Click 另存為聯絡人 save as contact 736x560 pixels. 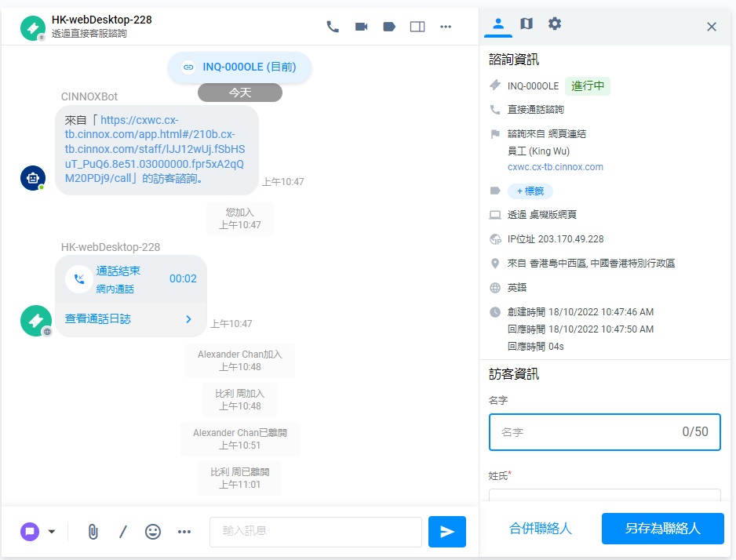click(x=662, y=529)
